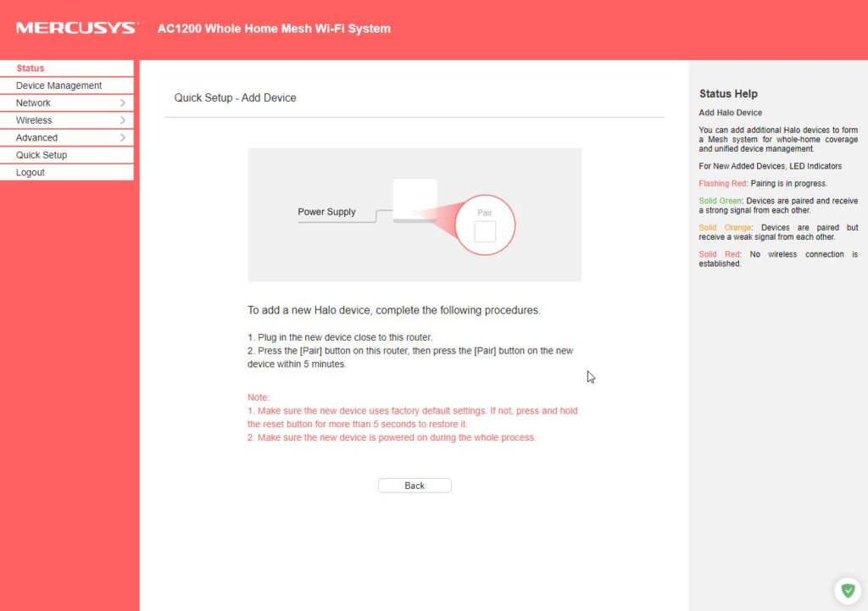Click the Quick Setup - Add Device title
Viewport: 868px width, 611px height.
235,97
